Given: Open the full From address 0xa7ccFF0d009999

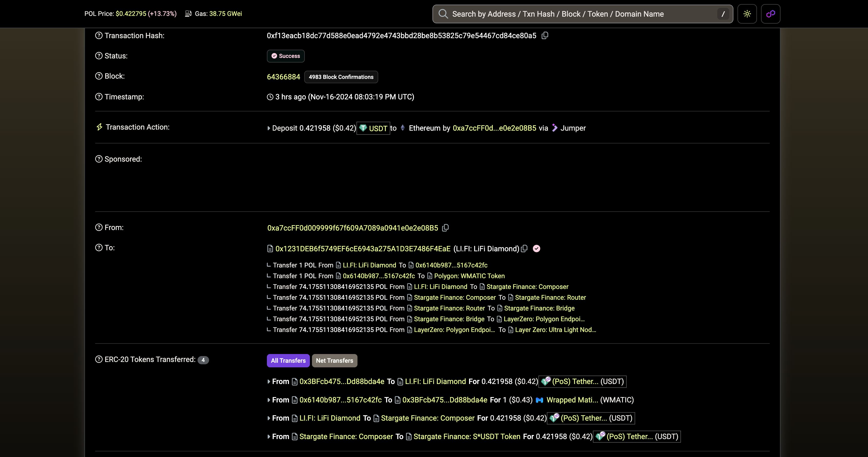Looking at the screenshot, I should 352,228.
